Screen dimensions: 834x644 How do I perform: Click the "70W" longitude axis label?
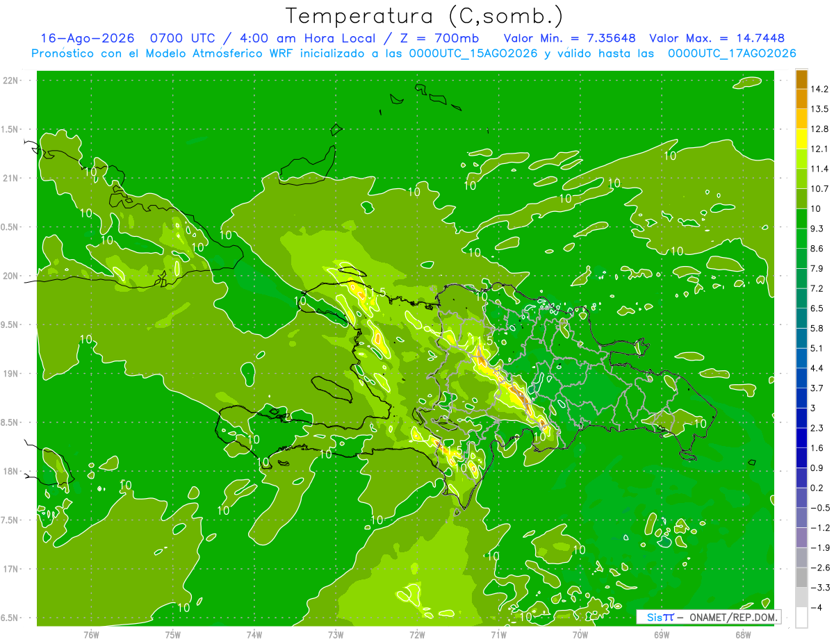pyautogui.click(x=580, y=634)
